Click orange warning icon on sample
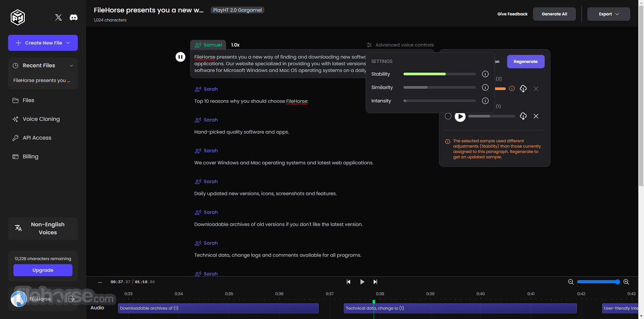Viewport: 644px width, 319px height. point(512,89)
